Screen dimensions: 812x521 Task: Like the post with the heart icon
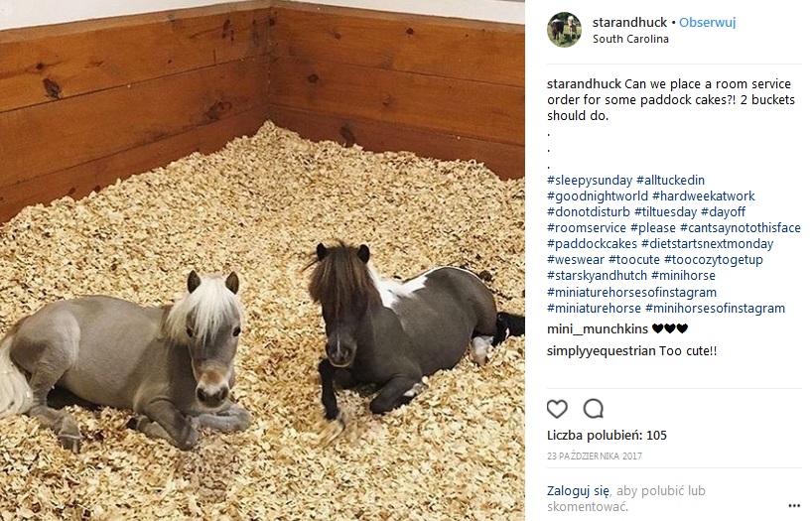[557, 409]
